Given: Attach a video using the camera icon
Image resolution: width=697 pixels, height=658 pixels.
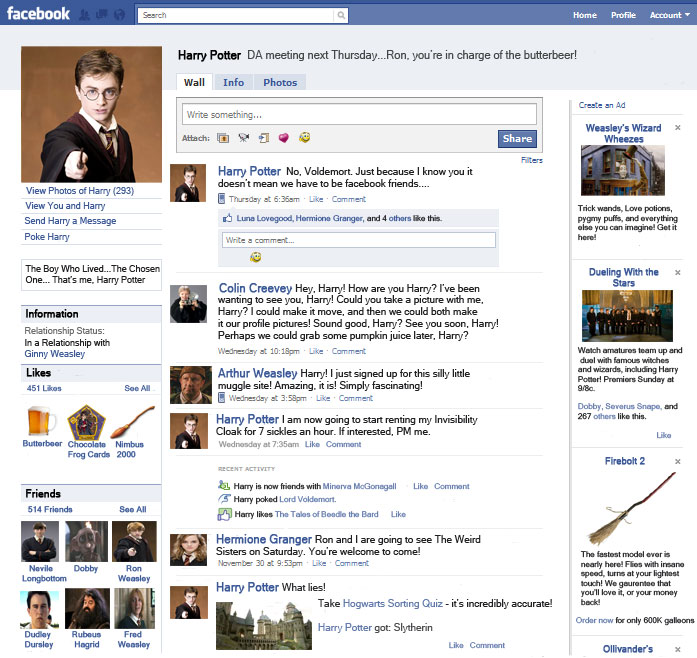Looking at the screenshot, I should click(244, 138).
